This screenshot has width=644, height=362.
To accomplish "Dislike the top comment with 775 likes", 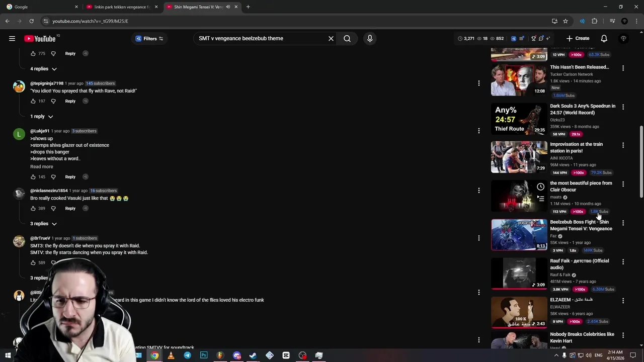I will tap(53, 53).
